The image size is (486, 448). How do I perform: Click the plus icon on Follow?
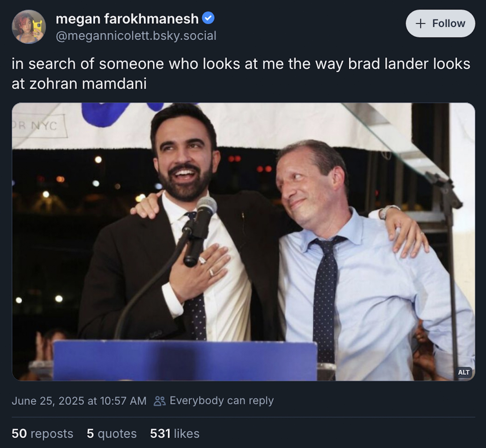[x=420, y=24]
